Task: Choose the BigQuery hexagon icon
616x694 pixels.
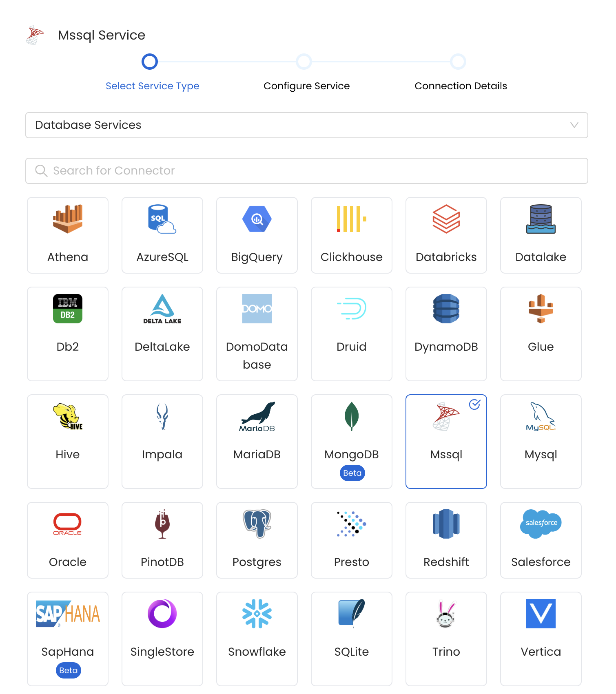Action: click(257, 219)
